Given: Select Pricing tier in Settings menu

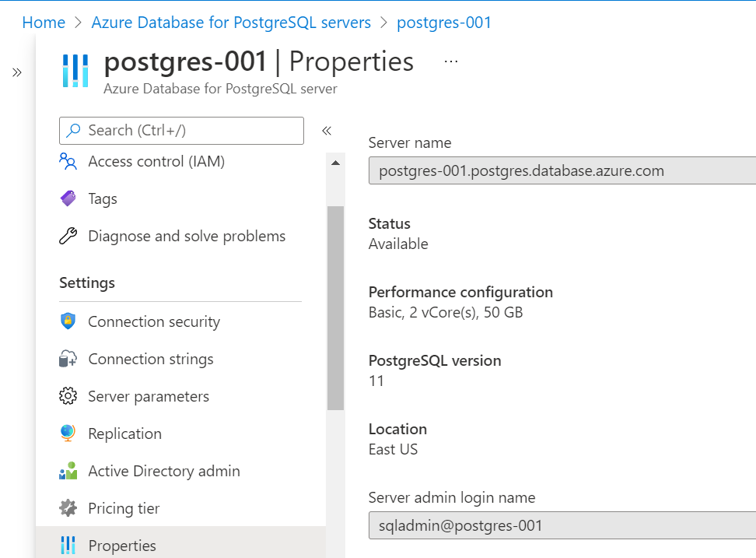Looking at the screenshot, I should pos(124,508).
